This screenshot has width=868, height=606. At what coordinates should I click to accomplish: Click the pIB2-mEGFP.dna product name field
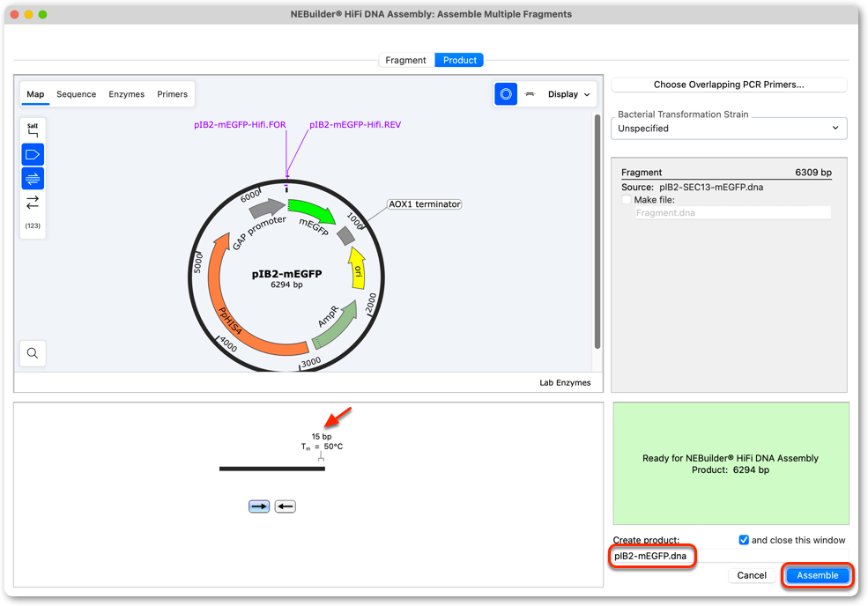click(730, 556)
